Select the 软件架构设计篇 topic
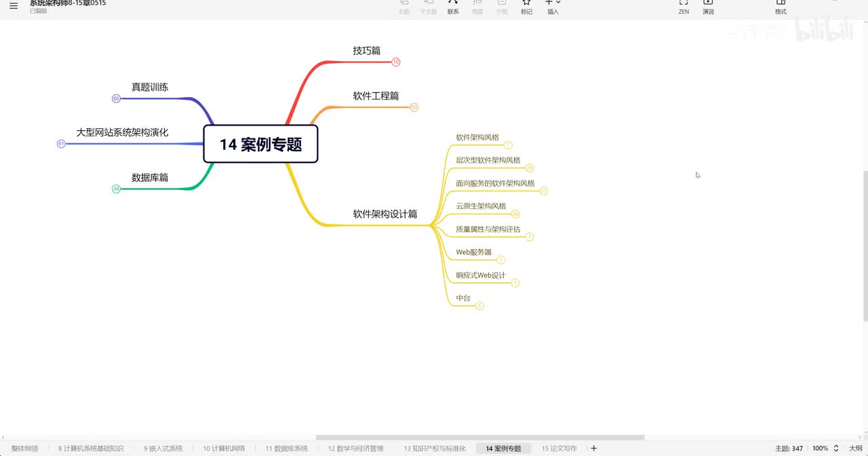 pyautogui.click(x=385, y=214)
